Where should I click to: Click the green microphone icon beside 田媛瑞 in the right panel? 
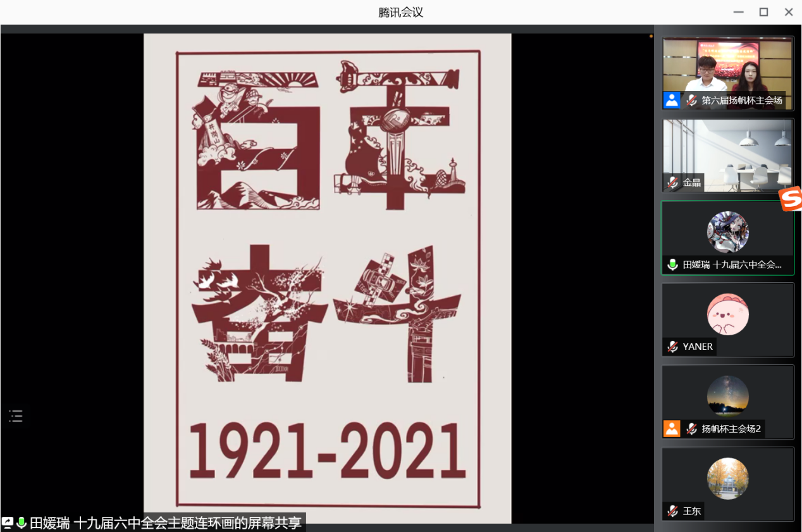tap(673, 264)
